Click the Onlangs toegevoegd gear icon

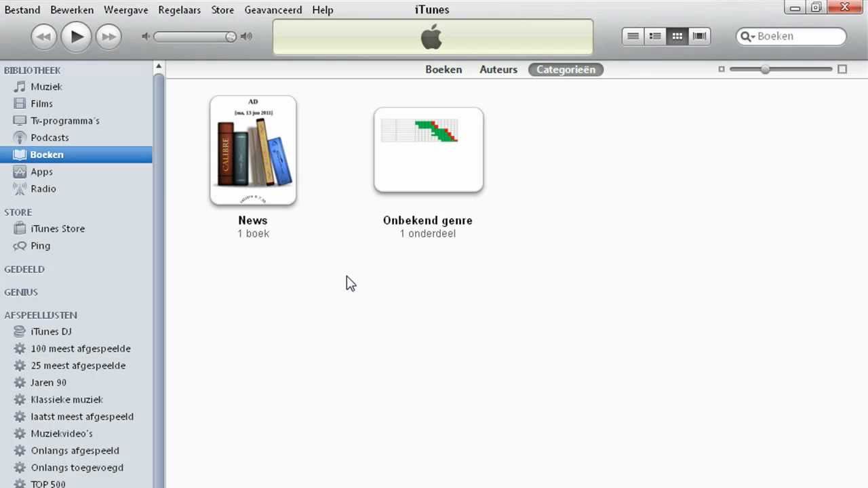tap(20, 468)
